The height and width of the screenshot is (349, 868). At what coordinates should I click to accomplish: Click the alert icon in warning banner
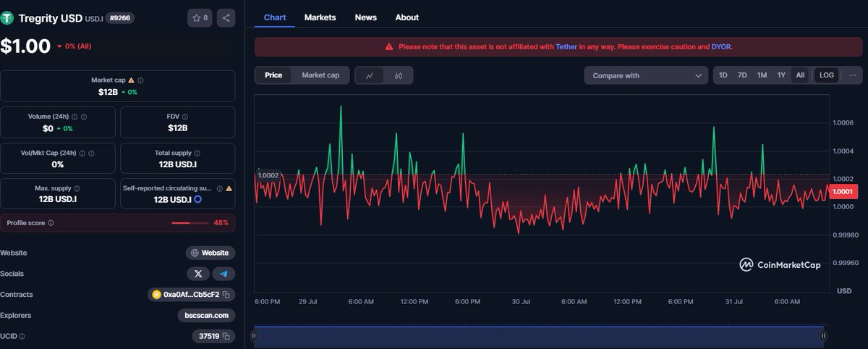pyautogui.click(x=389, y=46)
